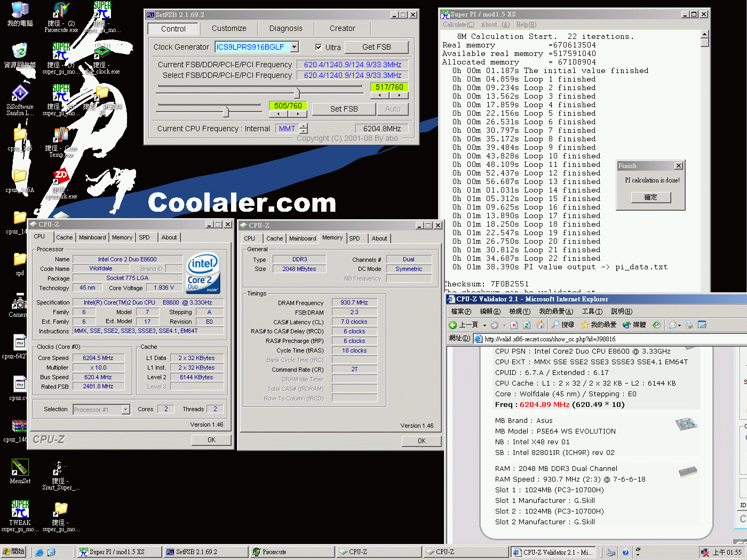
Task: Open SPD tab in right CPU-Z window
Action: (x=355, y=238)
